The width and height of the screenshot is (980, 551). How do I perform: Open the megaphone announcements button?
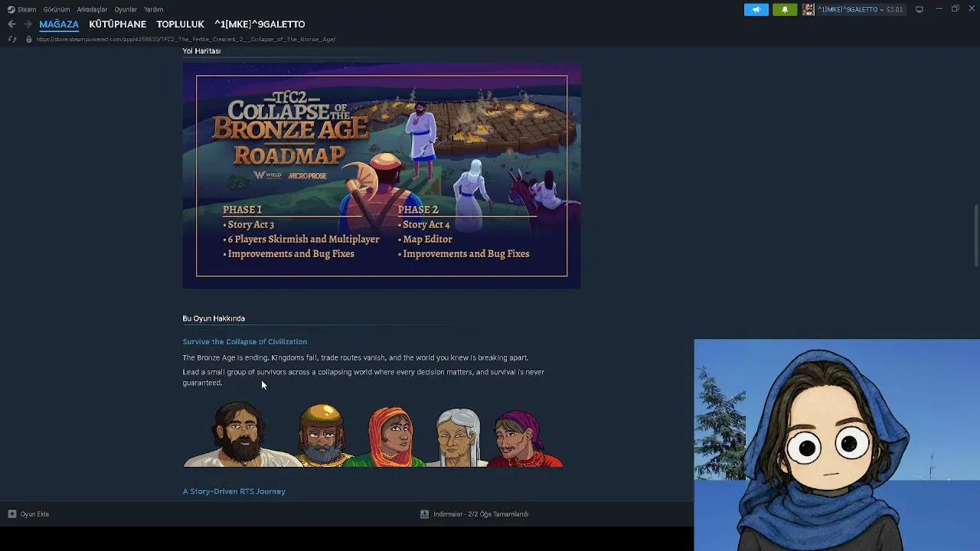pyautogui.click(x=756, y=9)
